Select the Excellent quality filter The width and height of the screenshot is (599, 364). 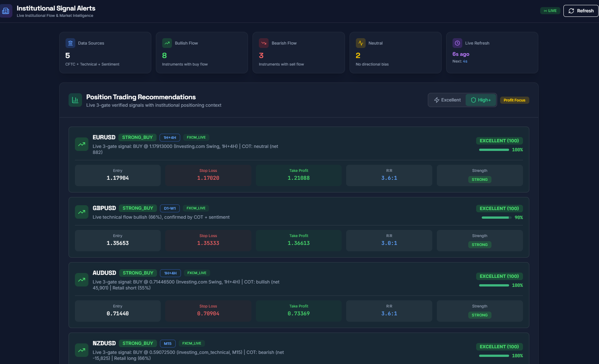(447, 100)
